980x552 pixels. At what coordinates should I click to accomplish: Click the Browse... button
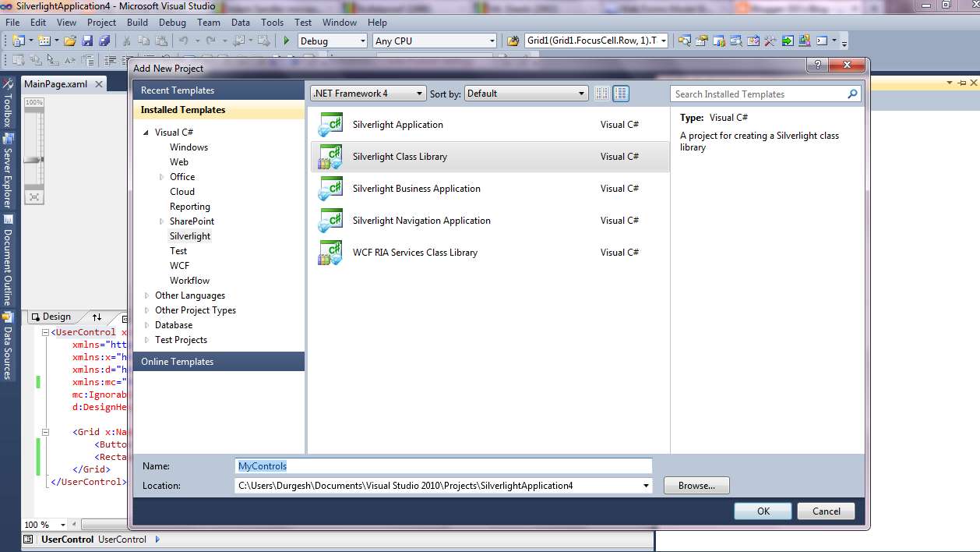696,486
